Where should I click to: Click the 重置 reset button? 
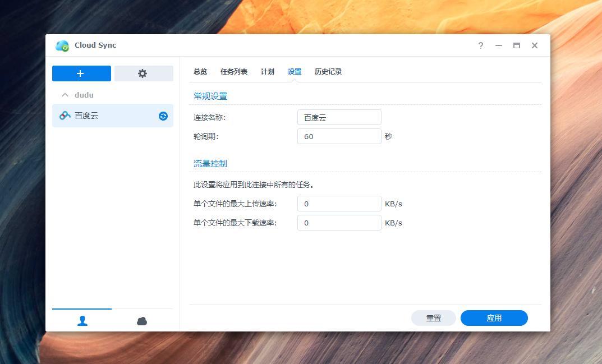coord(433,317)
